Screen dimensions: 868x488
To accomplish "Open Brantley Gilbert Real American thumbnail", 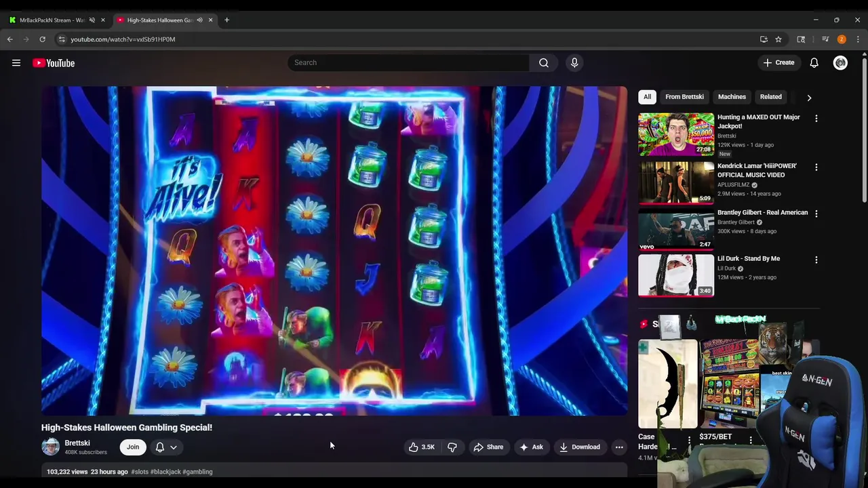I will click(x=676, y=229).
